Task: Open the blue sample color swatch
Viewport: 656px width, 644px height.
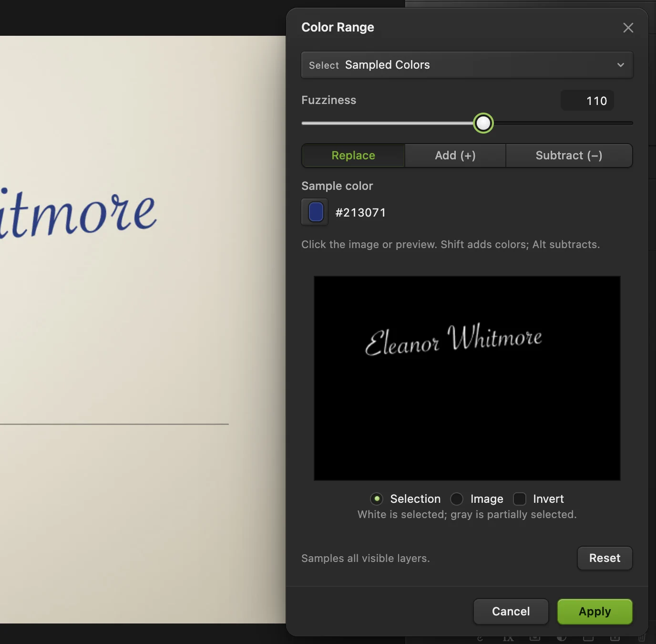Action: tap(315, 212)
